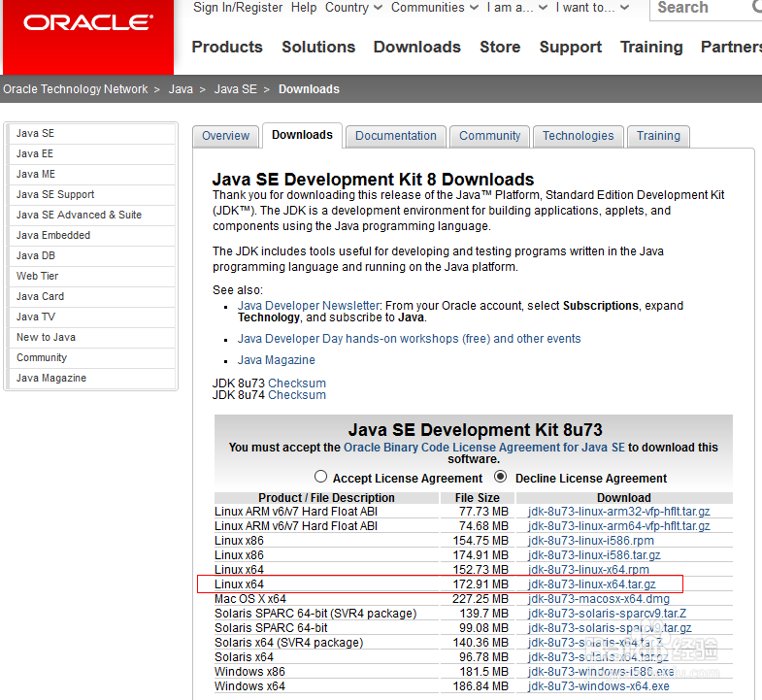Open Java EE in sidebar

(x=92, y=153)
